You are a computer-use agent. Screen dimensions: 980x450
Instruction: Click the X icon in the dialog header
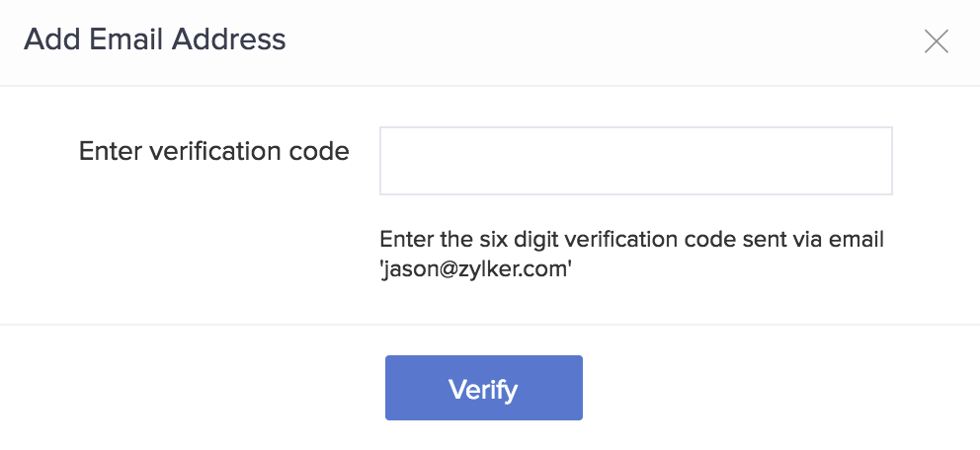point(936,40)
